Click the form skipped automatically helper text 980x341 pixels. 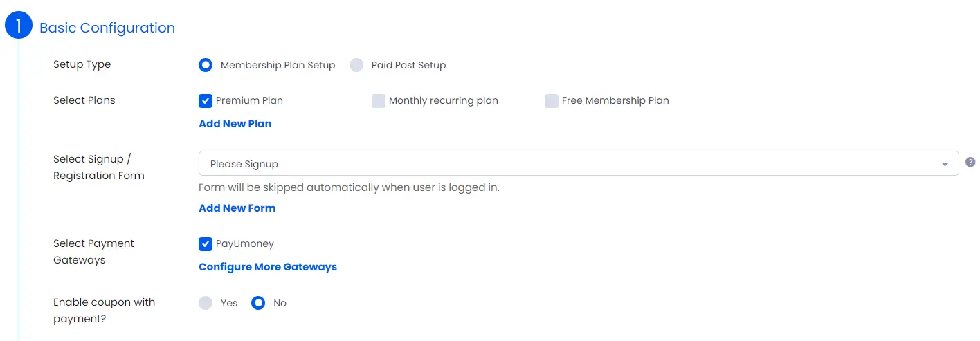click(x=349, y=187)
